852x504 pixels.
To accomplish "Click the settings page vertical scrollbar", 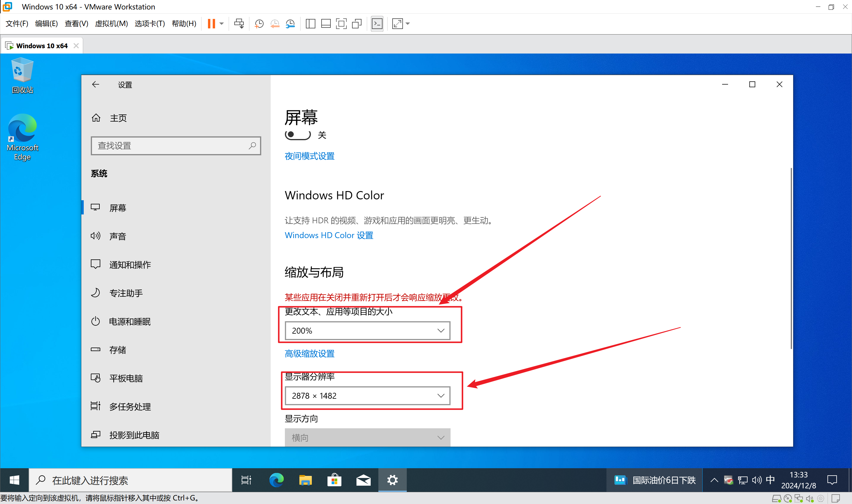I will [x=791, y=258].
